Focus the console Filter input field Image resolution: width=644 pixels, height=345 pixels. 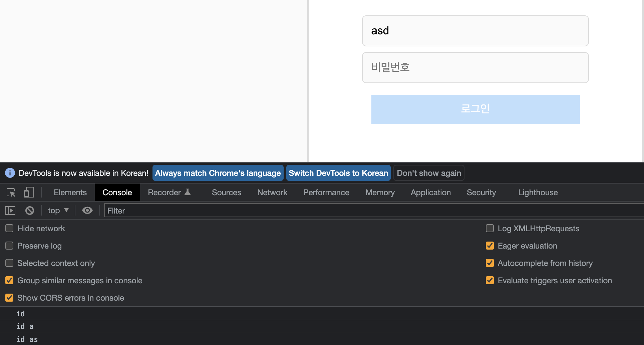point(374,211)
